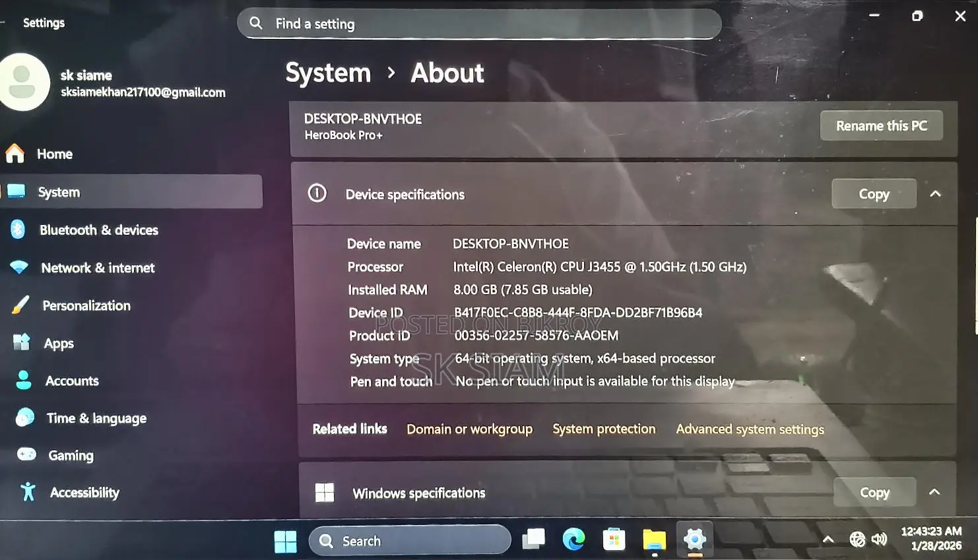Collapse the Windows specifications section
This screenshot has width=978, height=560.
[x=934, y=492]
